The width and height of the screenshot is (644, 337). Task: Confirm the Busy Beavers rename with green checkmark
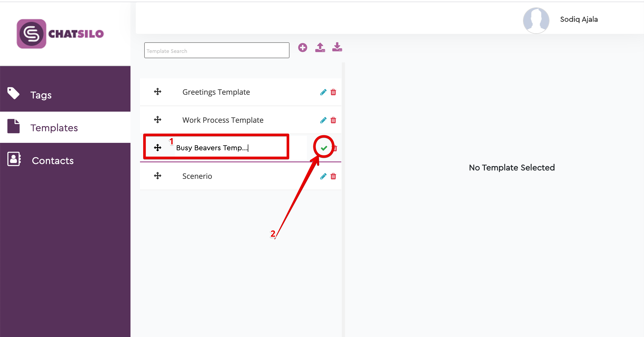[x=324, y=148]
